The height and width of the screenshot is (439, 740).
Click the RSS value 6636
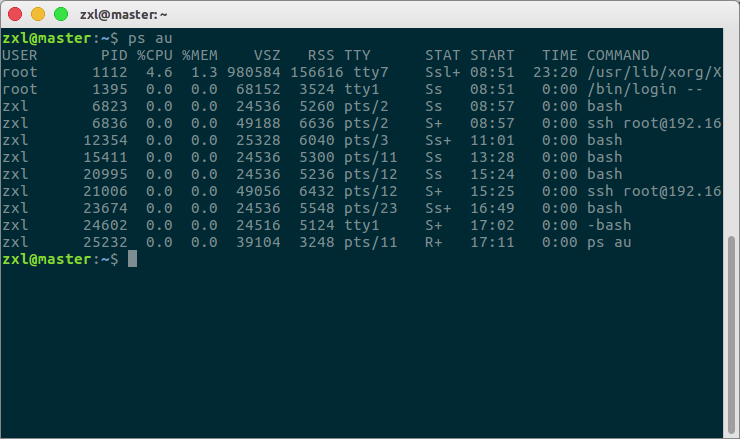coord(317,123)
